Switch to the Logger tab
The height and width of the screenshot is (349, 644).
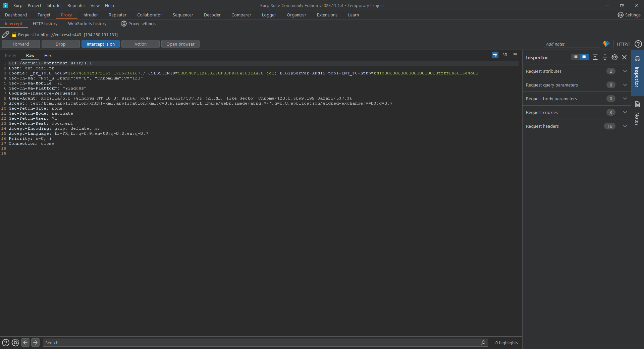click(269, 15)
